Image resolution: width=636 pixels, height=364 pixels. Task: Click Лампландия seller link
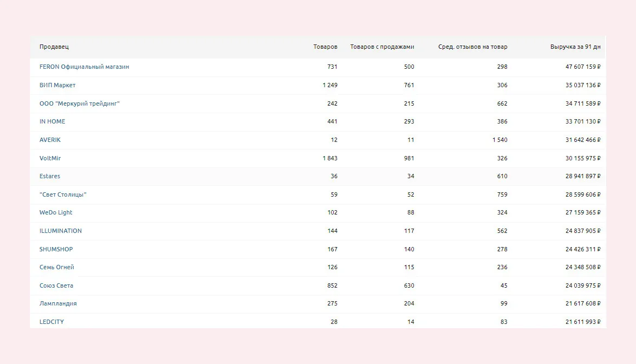(x=58, y=304)
